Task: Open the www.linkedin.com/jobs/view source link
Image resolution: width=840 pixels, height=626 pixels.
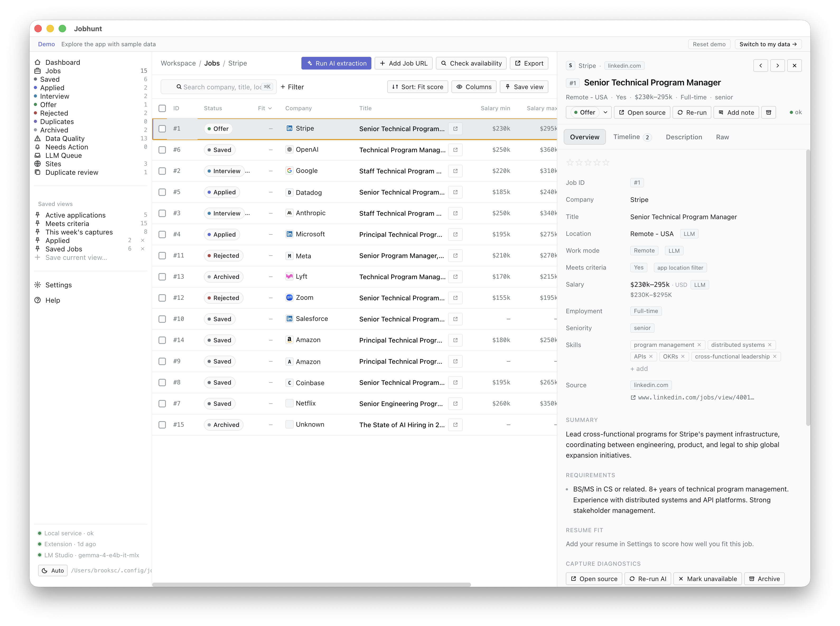Action: 692,398
